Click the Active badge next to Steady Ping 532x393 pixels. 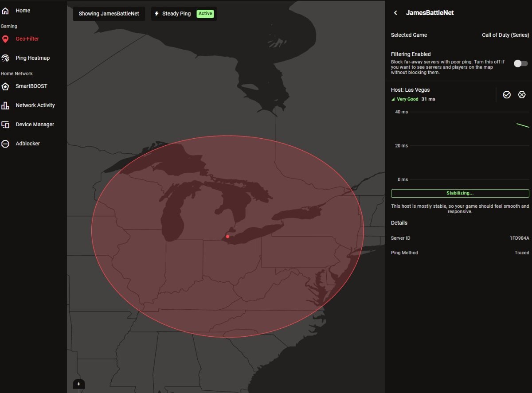pyautogui.click(x=205, y=14)
